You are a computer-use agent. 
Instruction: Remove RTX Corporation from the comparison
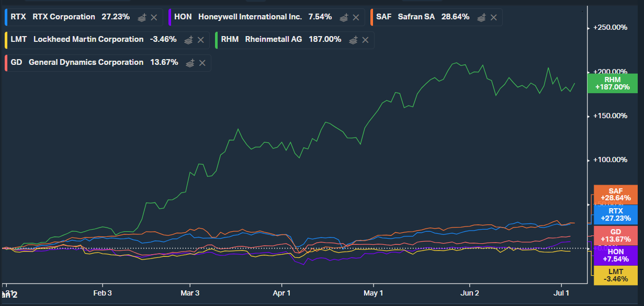pos(154,17)
